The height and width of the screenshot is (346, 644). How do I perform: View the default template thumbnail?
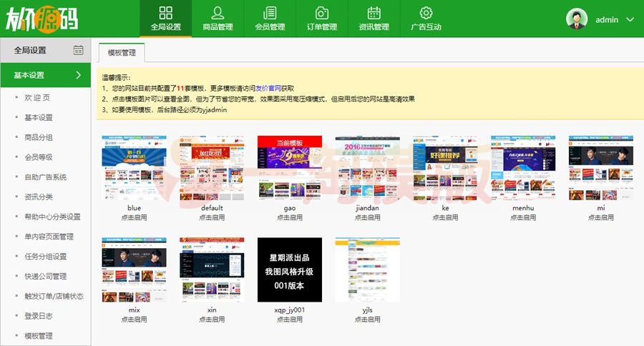point(212,168)
